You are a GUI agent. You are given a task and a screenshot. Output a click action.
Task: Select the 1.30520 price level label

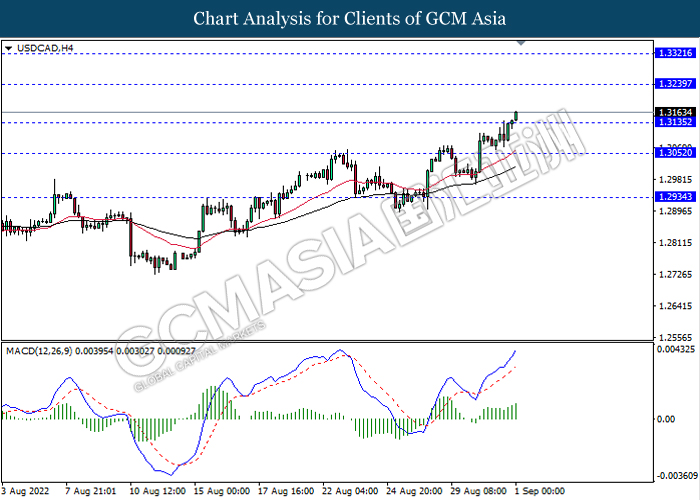675,153
